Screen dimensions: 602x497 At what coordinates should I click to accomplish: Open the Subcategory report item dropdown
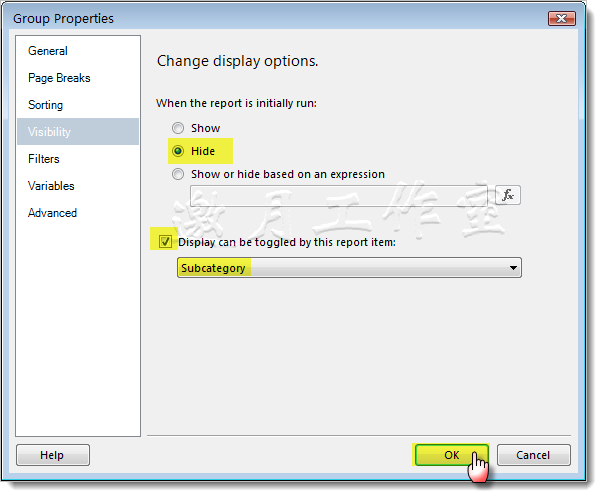pos(349,267)
